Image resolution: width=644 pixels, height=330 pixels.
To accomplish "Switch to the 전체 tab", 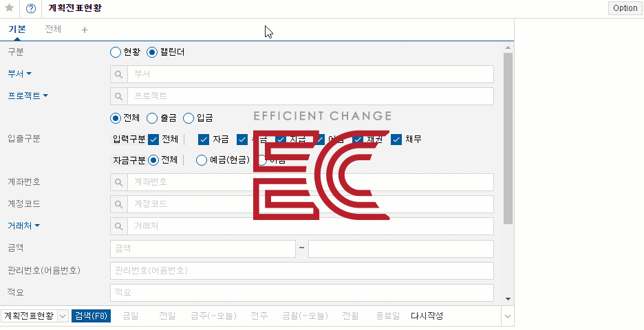I will point(53,29).
